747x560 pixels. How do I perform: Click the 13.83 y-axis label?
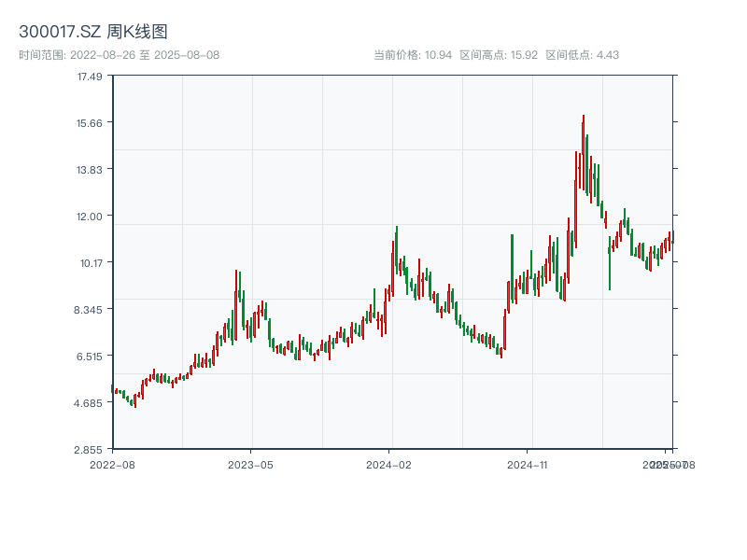pos(90,170)
